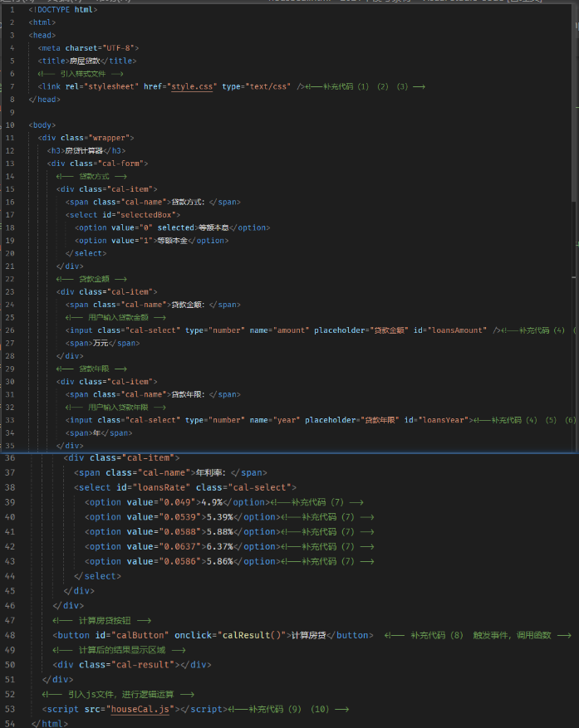Click the label text 年利率:

210,472
